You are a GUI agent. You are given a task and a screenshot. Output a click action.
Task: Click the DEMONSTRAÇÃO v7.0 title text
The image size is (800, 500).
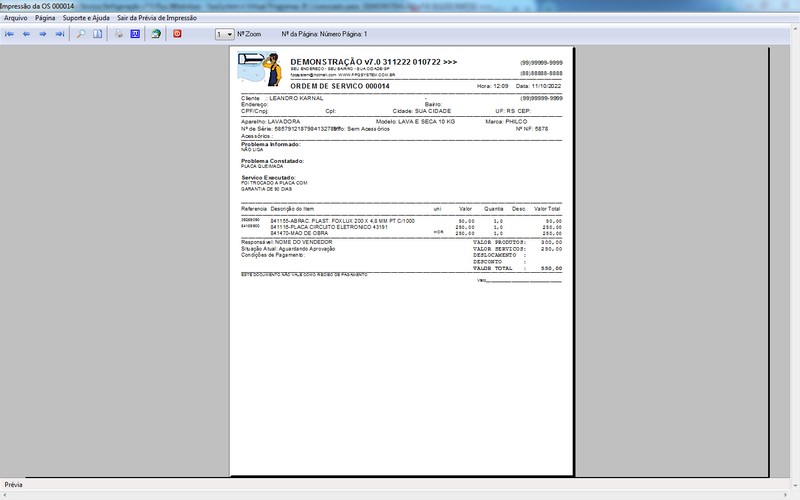[373, 62]
